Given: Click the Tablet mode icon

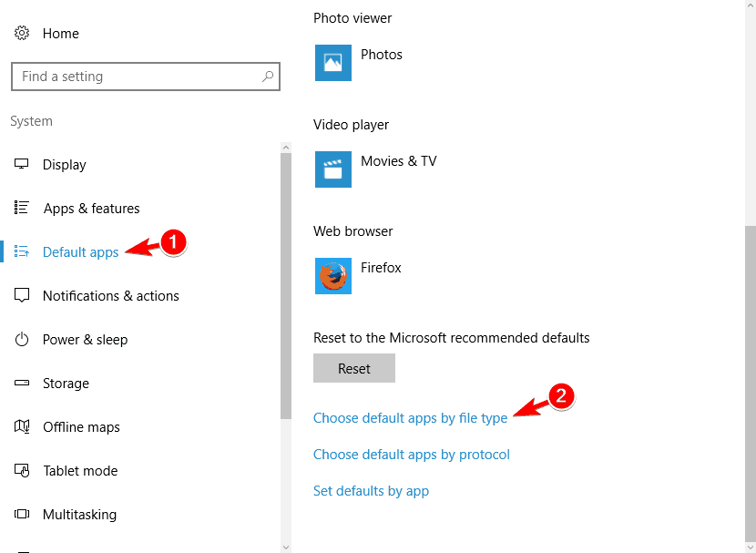Looking at the screenshot, I should [22, 470].
